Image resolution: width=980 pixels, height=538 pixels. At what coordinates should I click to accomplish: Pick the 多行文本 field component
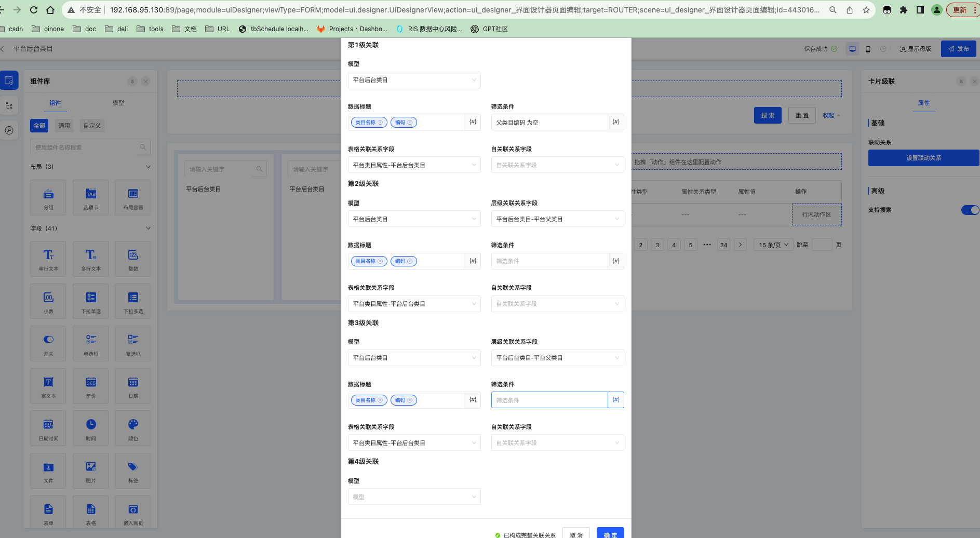[x=91, y=259]
